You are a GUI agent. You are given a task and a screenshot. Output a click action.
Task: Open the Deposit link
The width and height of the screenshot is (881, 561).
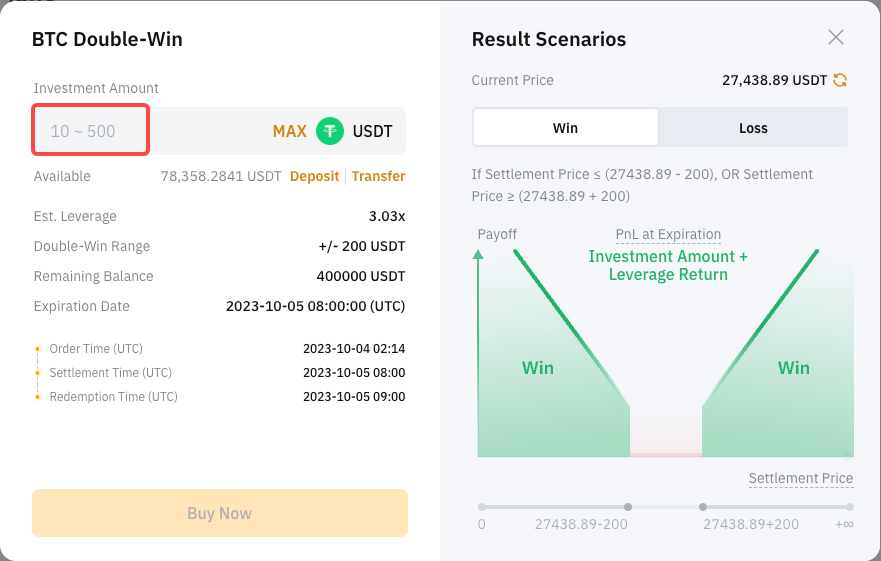click(x=314, y=177)
